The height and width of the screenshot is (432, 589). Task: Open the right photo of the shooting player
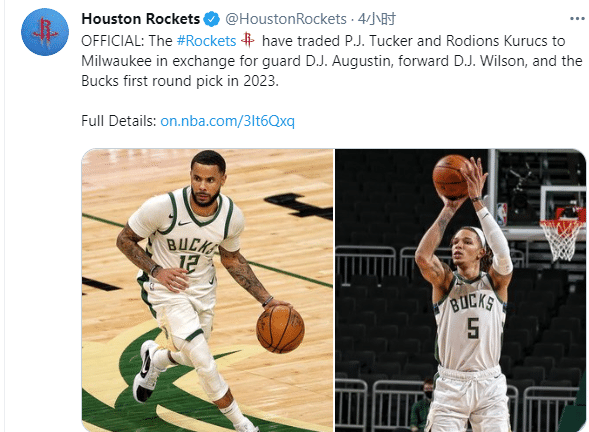pos(461,290)
